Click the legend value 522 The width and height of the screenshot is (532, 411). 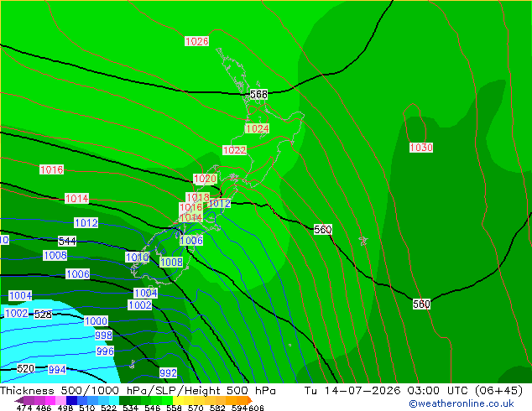[x=108, y=408]
